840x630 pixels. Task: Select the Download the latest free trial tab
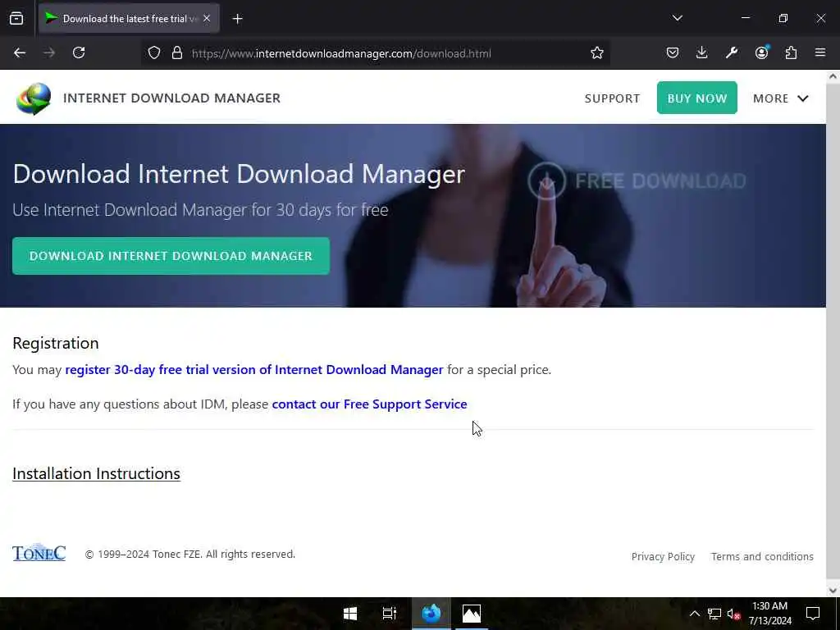[x=129, y=19]
